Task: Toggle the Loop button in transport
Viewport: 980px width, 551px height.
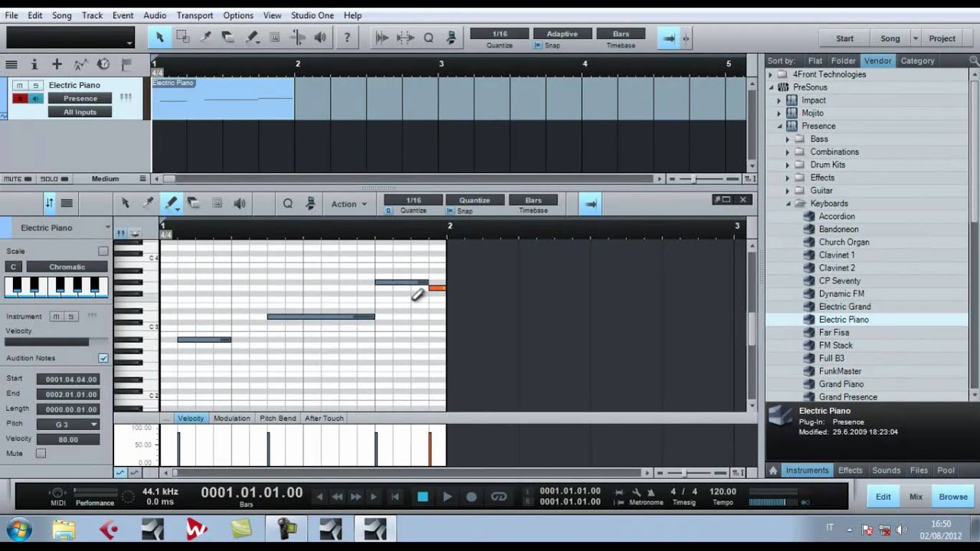Action: 498,497
